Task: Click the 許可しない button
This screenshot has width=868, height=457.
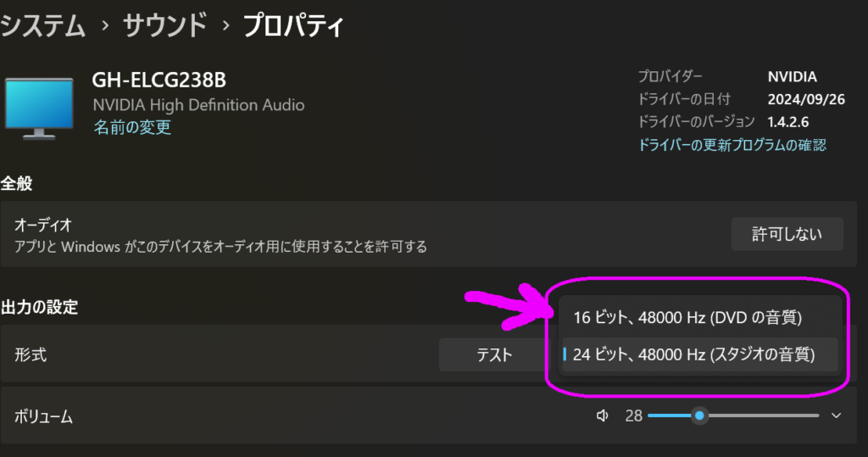Action: [x=787, y=234]
